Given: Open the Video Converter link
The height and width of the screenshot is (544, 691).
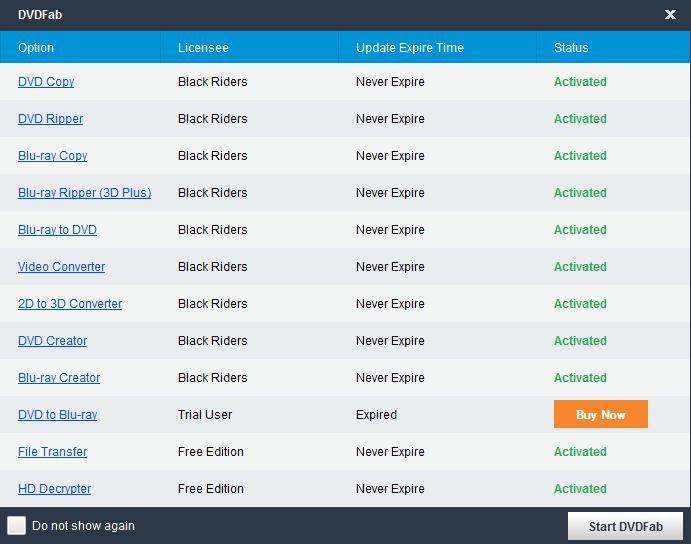Looking at the screenshot, I should 61,267.
